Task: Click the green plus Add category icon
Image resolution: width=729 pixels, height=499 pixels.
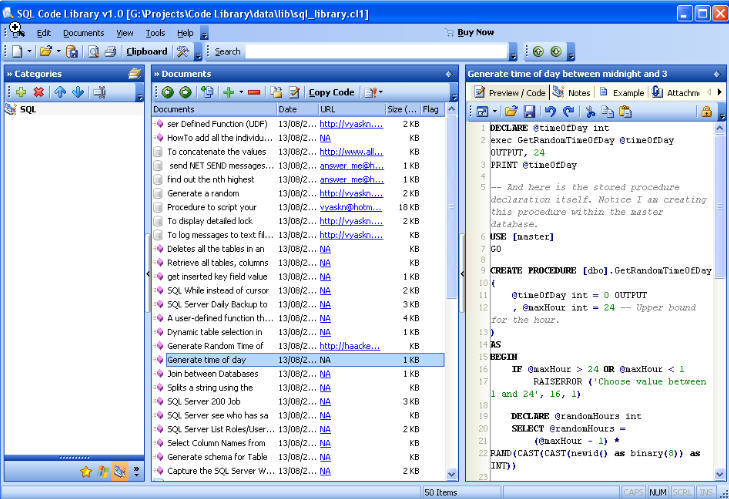Action: click(x=21, y=92)
